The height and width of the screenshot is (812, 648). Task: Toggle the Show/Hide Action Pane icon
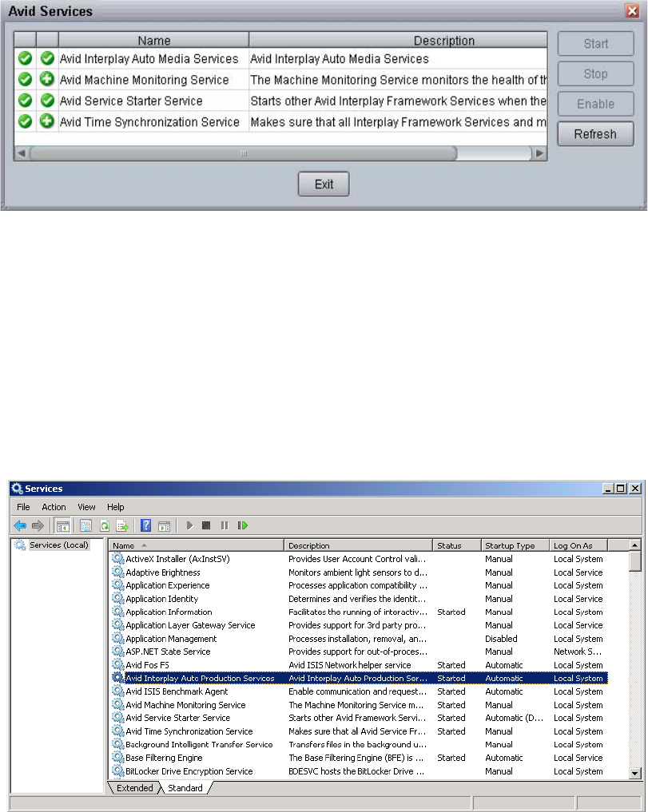[165, 525]
